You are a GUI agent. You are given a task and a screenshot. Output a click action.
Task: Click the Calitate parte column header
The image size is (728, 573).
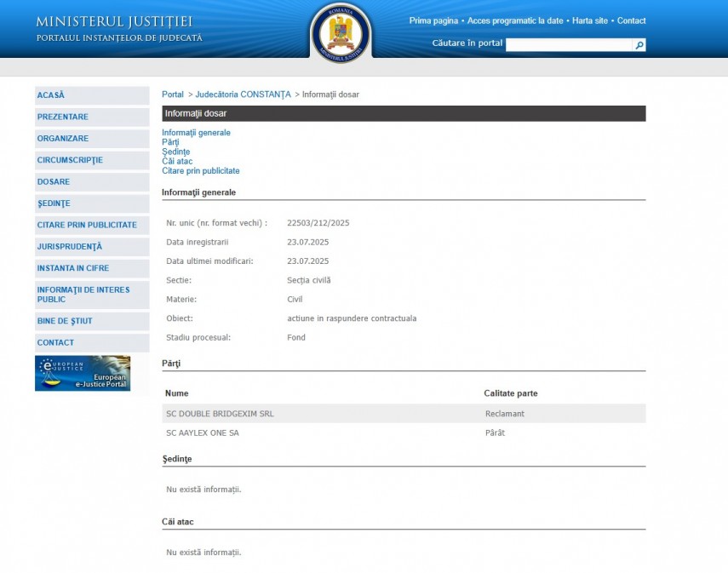point(511,393)
